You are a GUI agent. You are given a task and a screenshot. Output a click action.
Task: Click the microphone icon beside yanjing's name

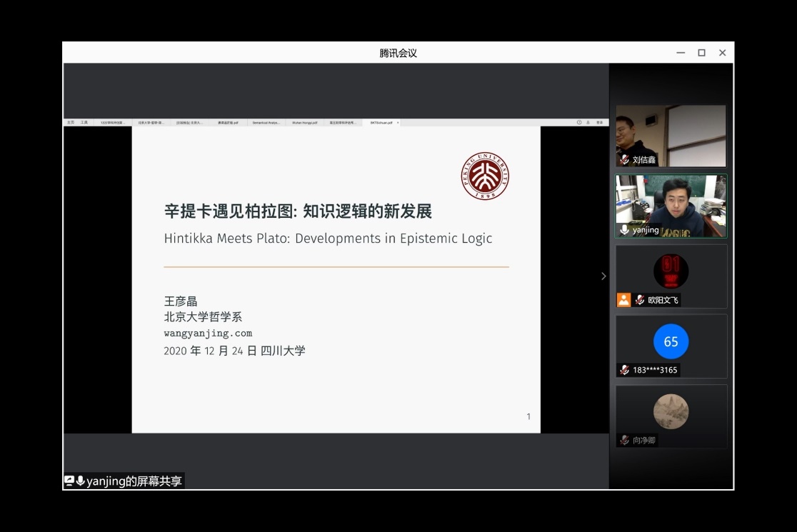point(624,230)
